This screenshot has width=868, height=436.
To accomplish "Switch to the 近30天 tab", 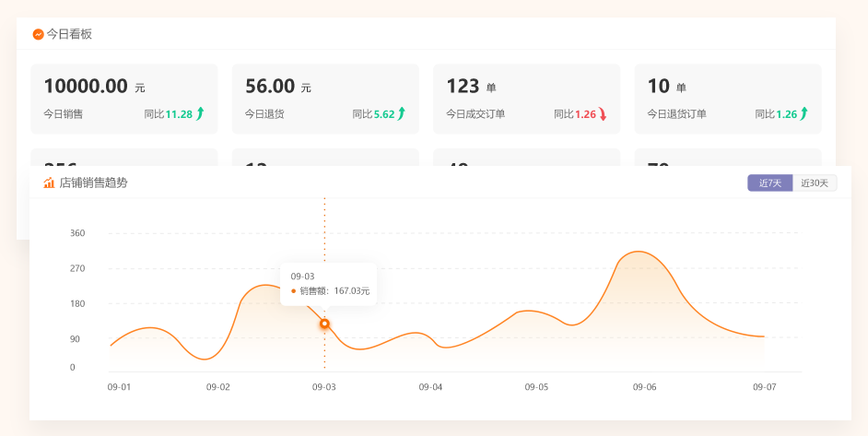I will 815,183.
